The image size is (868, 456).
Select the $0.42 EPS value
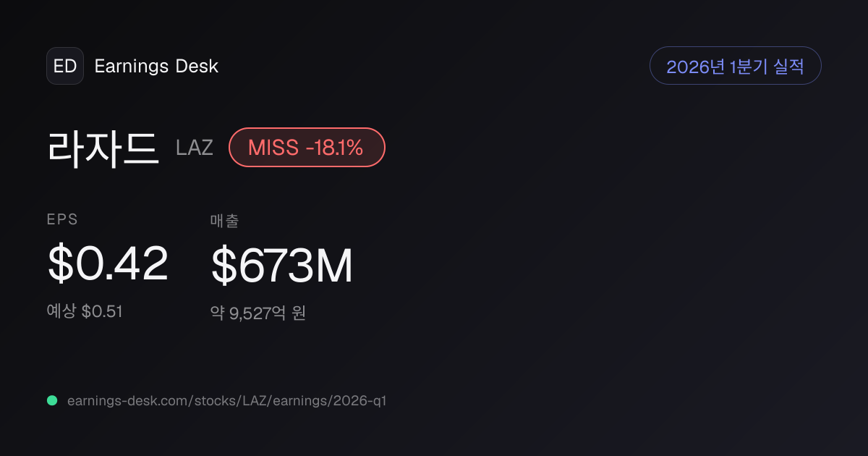(x=108, y=263)
